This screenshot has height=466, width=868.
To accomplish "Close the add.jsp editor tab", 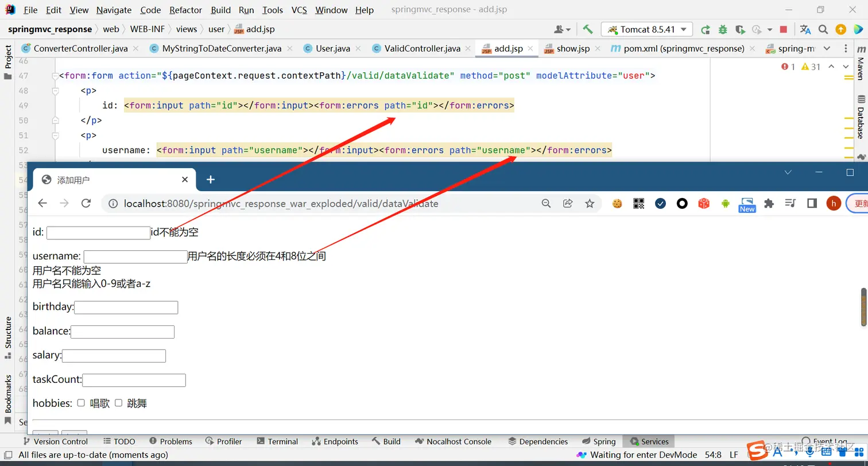I will pyautogui.click(x=530, y=49).
